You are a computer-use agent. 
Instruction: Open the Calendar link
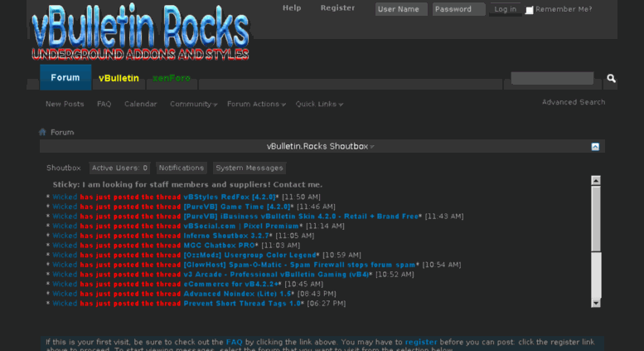pyautogui.click(x=140, y=104)
